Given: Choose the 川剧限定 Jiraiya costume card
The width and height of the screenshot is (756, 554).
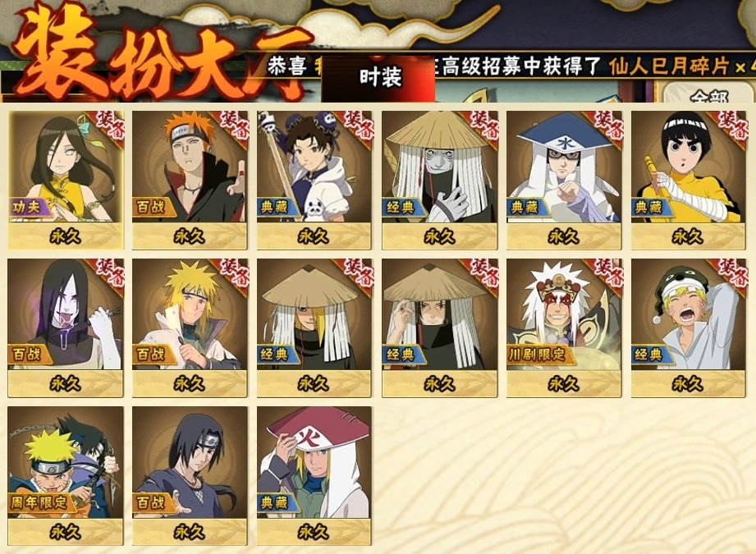Looking at the screenshot, I should tap(564, 327).
